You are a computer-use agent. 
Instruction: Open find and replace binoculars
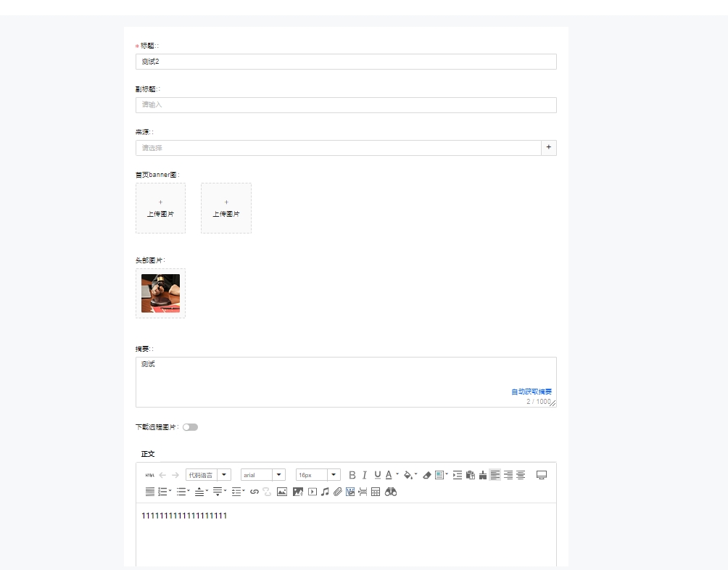coord(390,492)
